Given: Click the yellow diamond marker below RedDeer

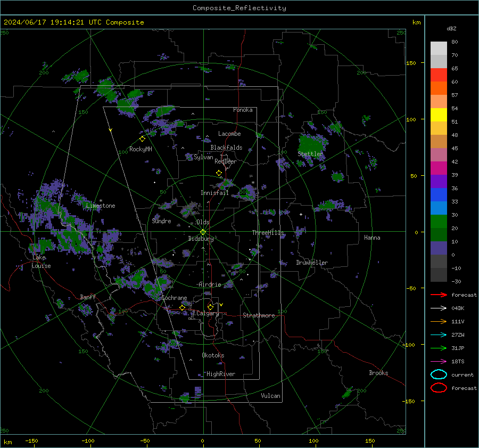Looking at the screenshot, I should point(219,173).
